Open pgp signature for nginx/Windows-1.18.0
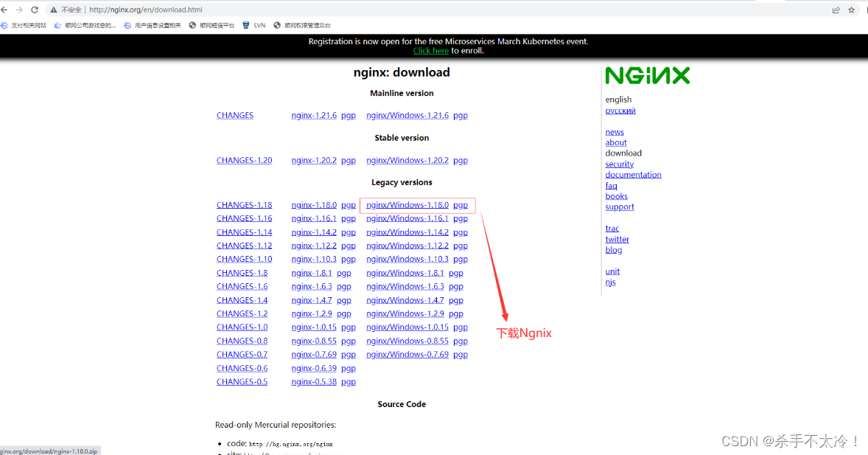The image size is (868, 455). (461, 205)
